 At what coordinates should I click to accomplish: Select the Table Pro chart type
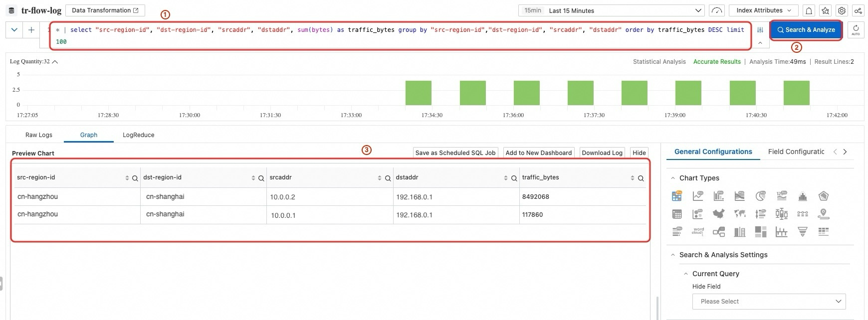(676, 196)
